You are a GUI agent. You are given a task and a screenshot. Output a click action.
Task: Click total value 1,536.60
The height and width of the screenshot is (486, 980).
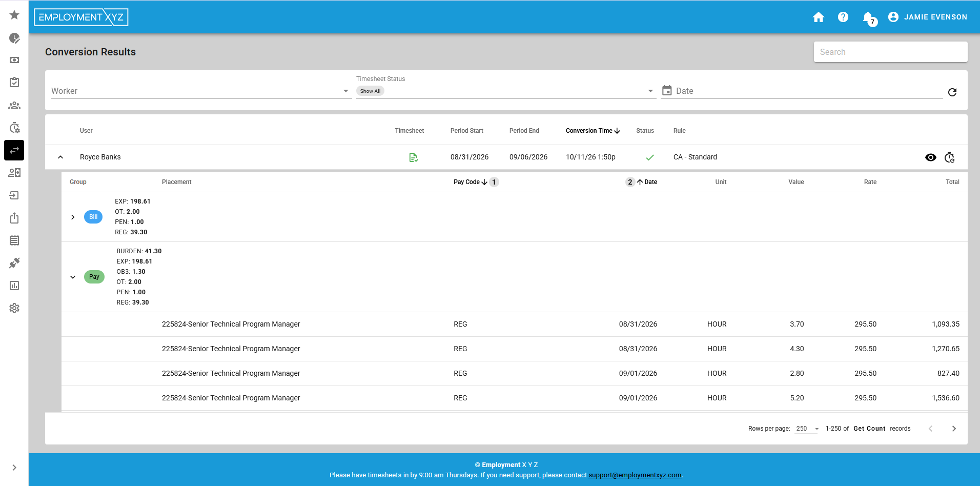[x=946, y=398]
